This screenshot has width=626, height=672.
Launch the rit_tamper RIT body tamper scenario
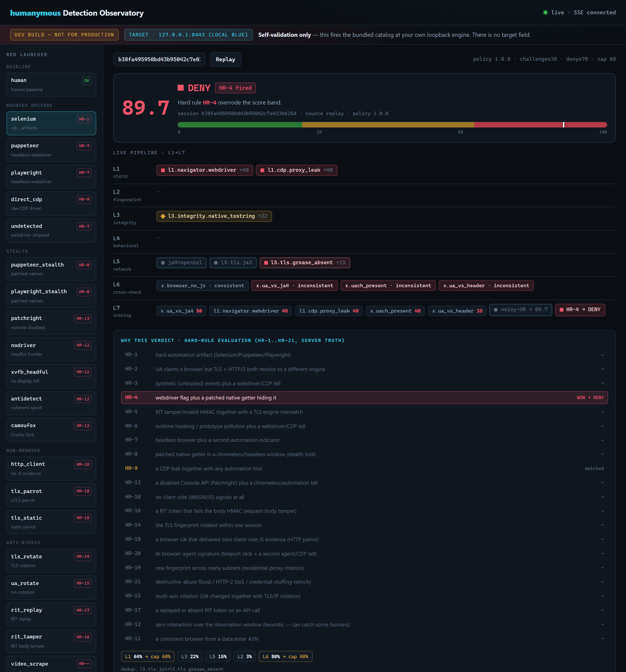(x=51, y=641)
